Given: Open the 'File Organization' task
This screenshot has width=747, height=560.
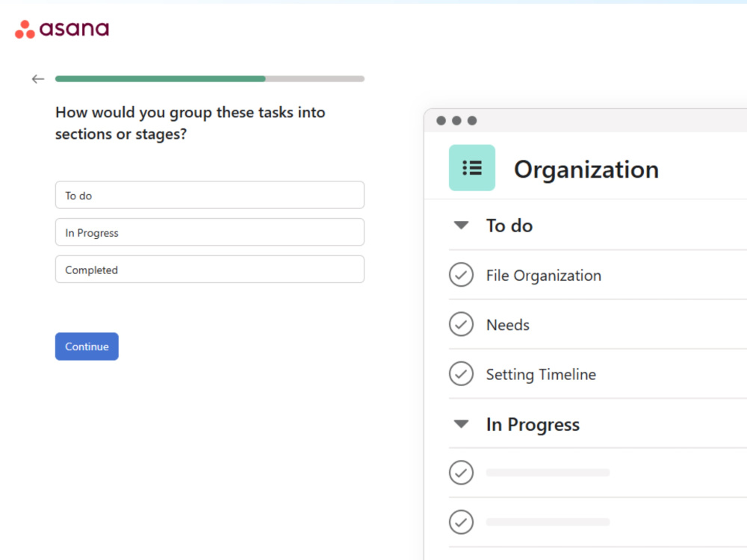Looking at the screenshot, I should tap(544, 276).
